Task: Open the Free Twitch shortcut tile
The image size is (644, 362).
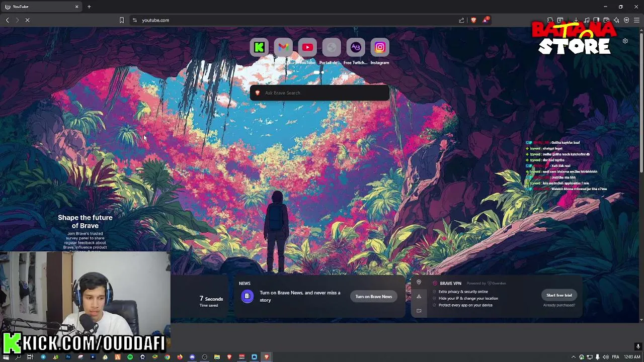Action: (x=356, y=48)
